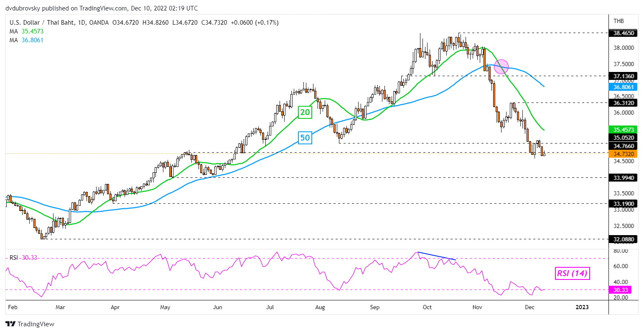Screen dimensions: 644x333
Task: Select the Nov label on time axis
Action: (x=477, y=307)
